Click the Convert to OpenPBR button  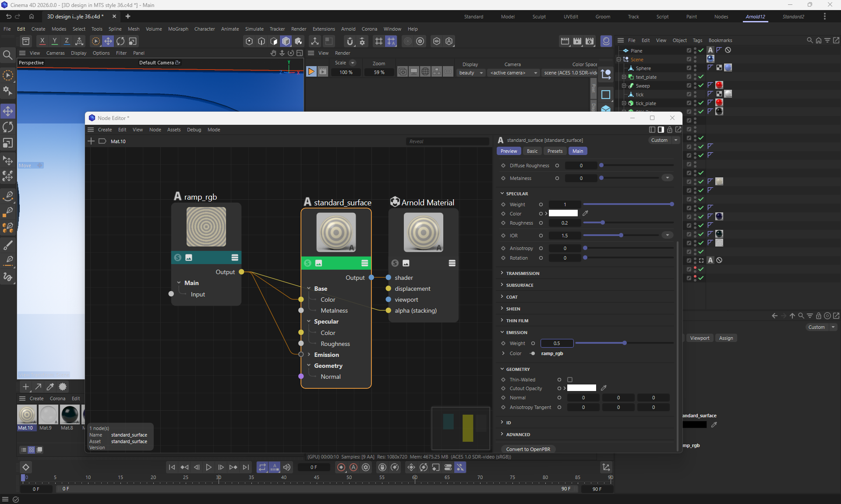point(528,449)
